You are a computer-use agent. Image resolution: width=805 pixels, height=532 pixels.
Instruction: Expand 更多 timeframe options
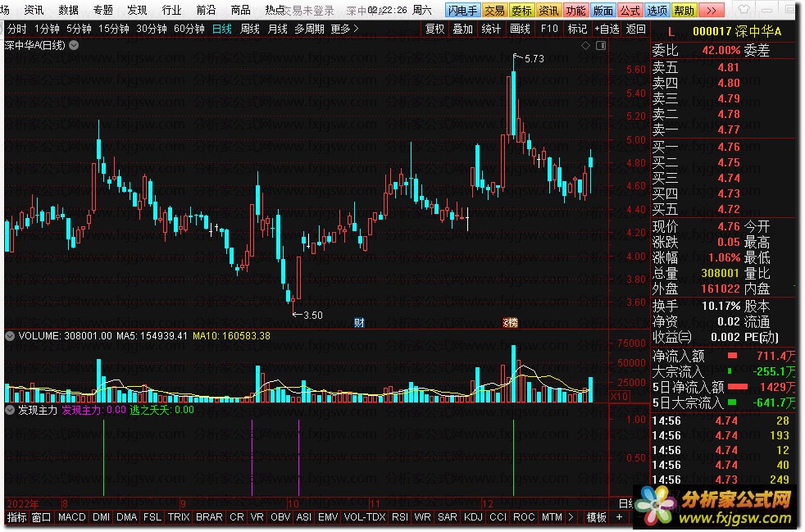[344, 29]
